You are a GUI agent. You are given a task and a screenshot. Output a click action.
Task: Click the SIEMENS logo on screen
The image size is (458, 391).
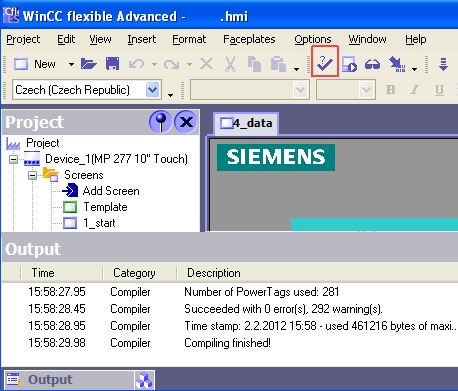(276, 157)
